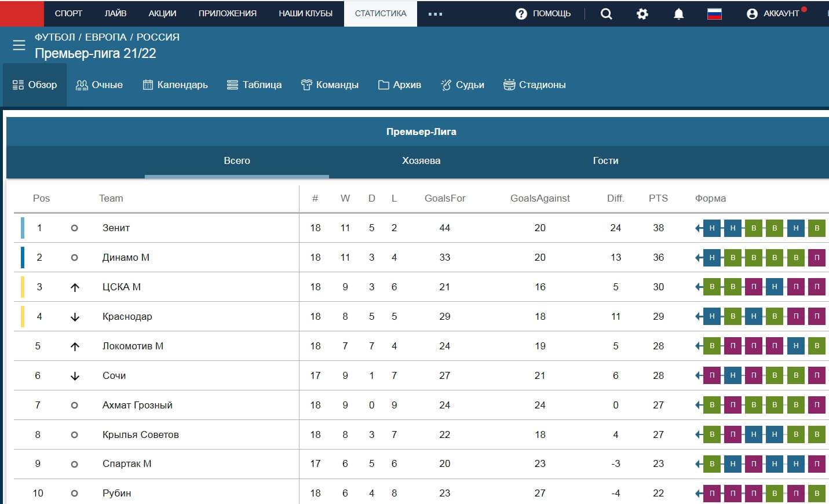The image size is (829, 504).
Task: Click Сочи down-arrow position indicator
Action: coord(75,376)
